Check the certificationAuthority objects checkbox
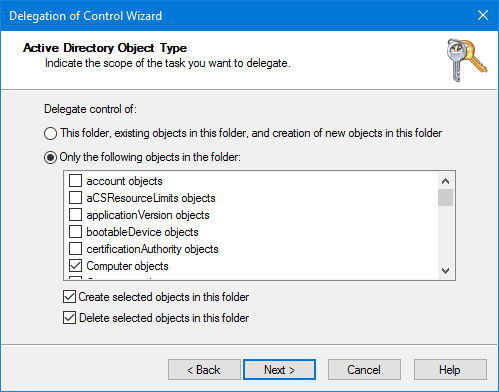The width and height of the screenshot is (499, 392). 75,249
